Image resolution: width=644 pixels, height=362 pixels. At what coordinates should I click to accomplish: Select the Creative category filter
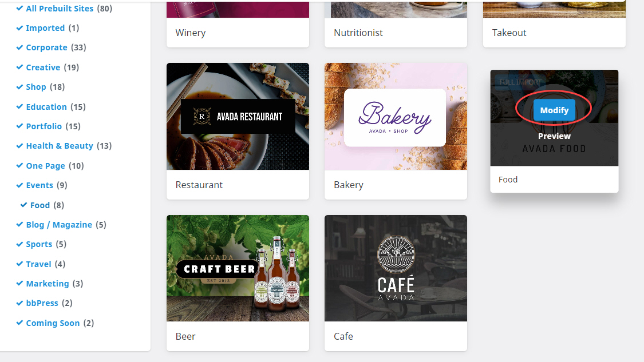pos(43,67)
